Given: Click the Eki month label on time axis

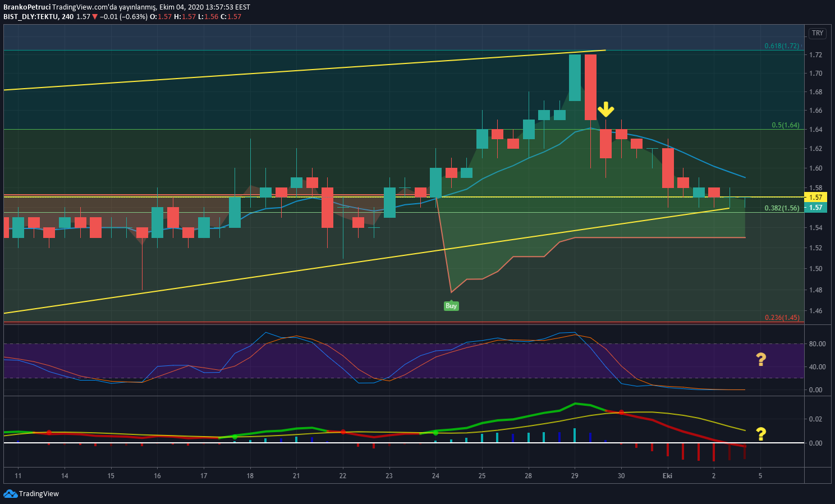Looking at the screenshot, I should pyautogui.click(x=667, y=476).
